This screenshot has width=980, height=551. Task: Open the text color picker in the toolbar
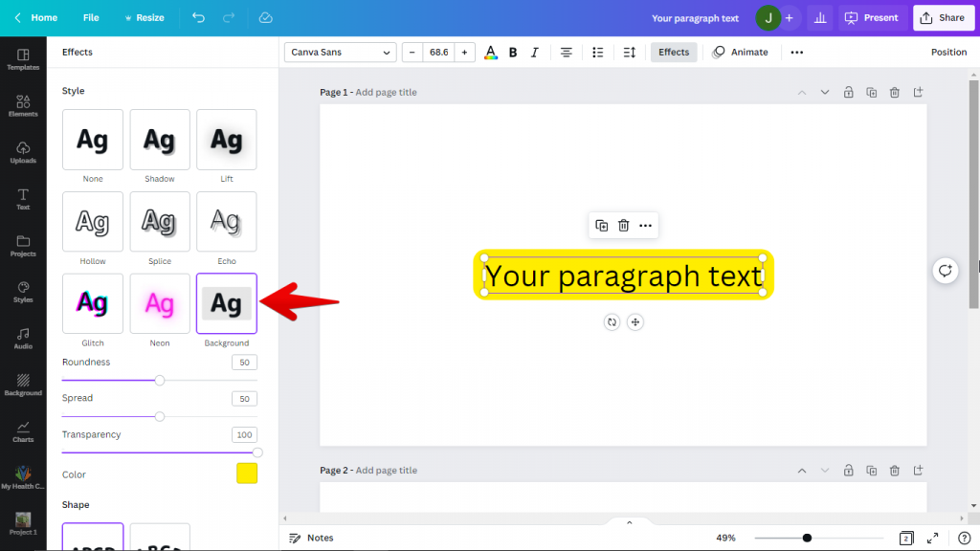pyautogui.click(x=491, y=52)
